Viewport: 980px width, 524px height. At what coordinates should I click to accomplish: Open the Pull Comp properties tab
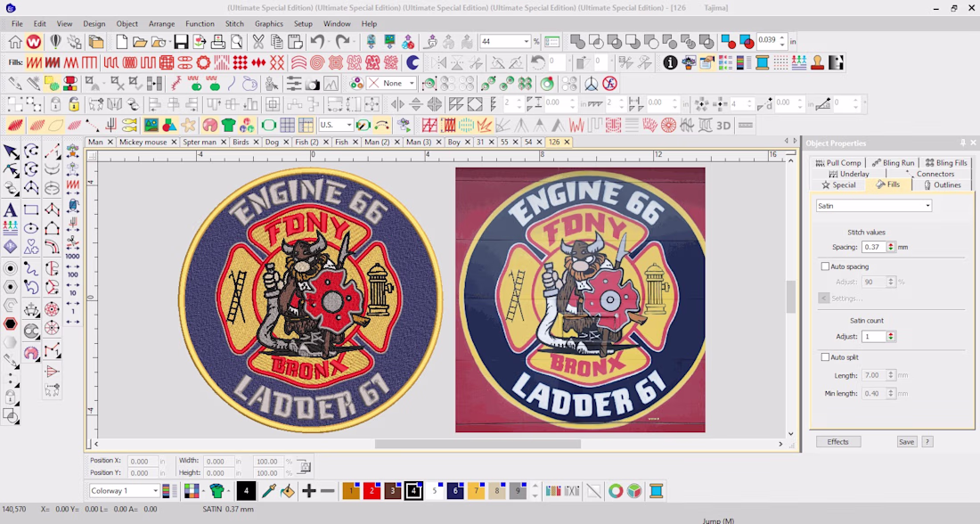point(837,162)
